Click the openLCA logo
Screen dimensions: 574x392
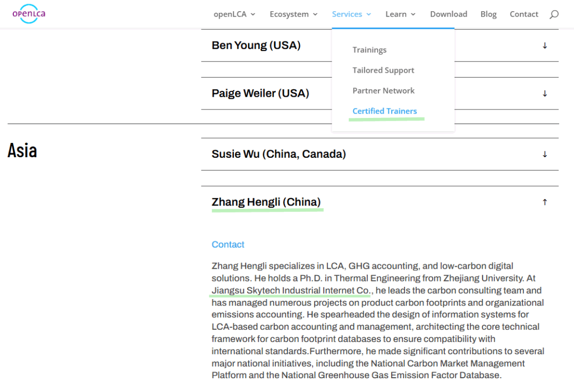coord(29,14)
